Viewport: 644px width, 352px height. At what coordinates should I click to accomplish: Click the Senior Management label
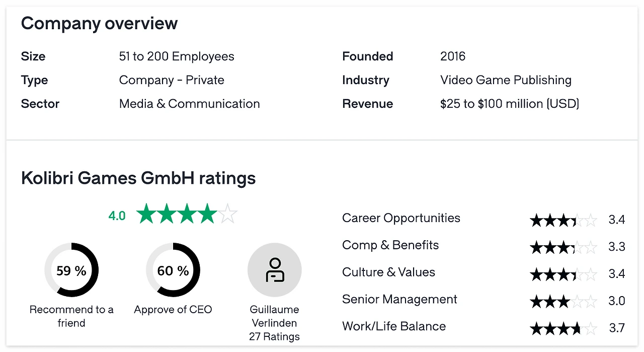(399, 299)
